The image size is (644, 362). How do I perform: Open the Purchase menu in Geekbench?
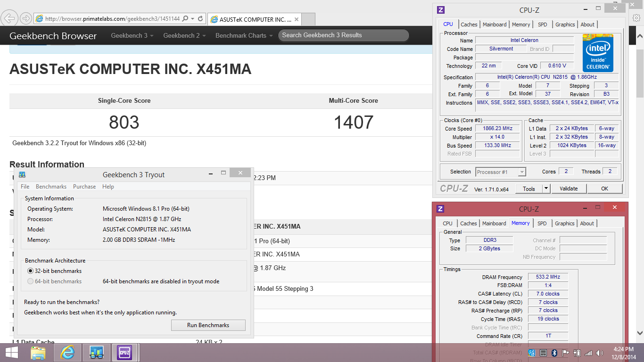tap(84, 187)
